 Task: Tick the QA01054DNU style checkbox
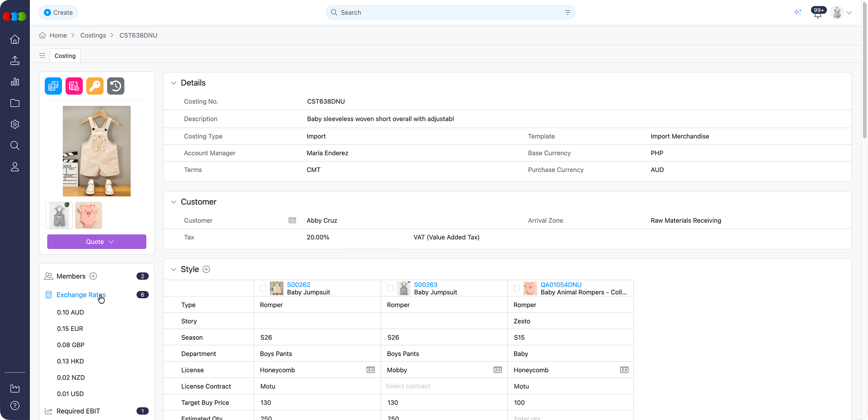(x=517, y=288)
